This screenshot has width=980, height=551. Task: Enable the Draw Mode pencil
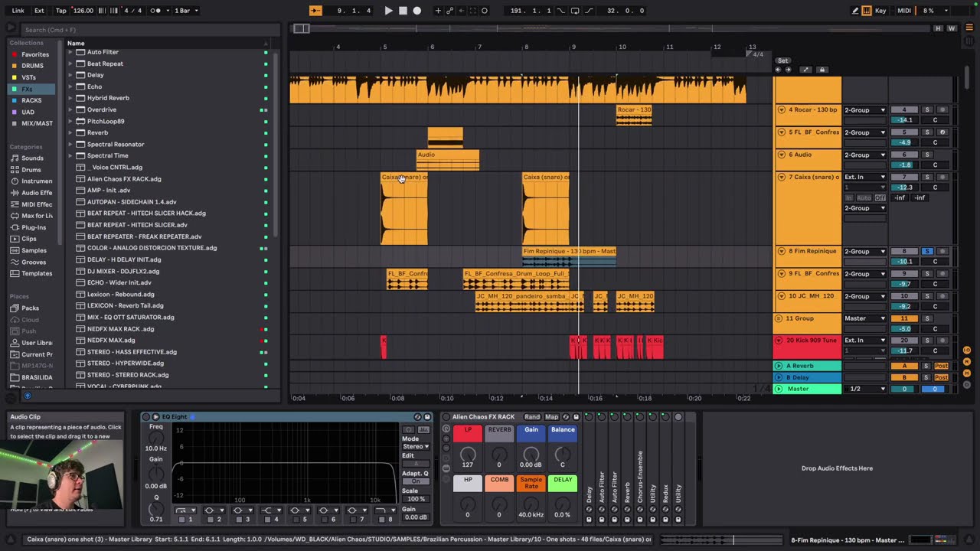[x=854, y=11]
